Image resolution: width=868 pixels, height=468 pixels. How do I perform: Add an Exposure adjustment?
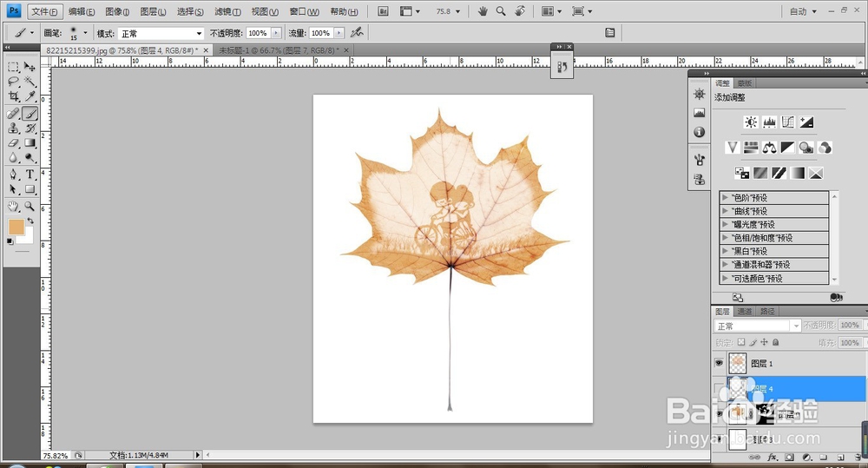point(806,122)
